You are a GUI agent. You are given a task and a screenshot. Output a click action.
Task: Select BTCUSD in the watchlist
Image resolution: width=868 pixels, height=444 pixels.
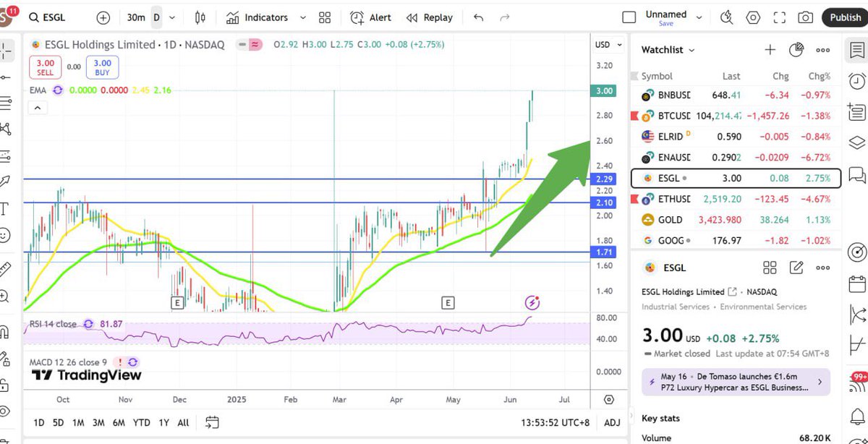736,116
